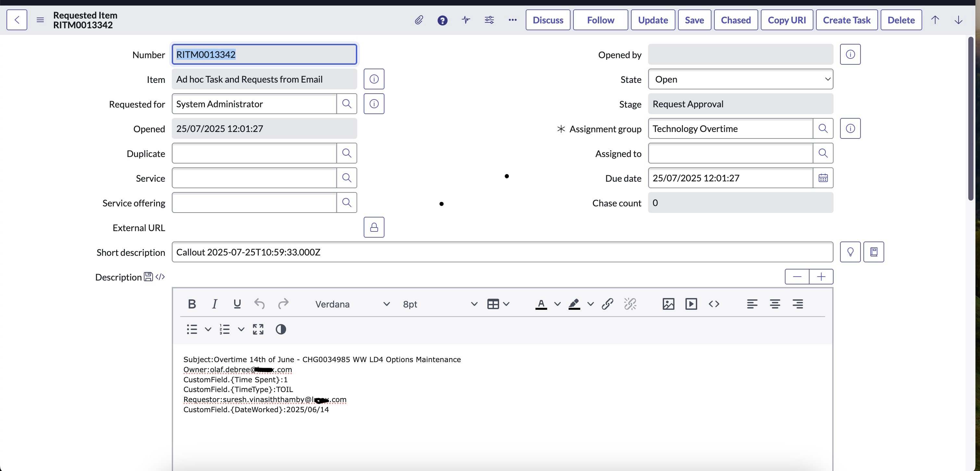The width and height of the screenshot is (980, 471).
Task: Unlock the External URL field
Action: (x=373, y=227)
